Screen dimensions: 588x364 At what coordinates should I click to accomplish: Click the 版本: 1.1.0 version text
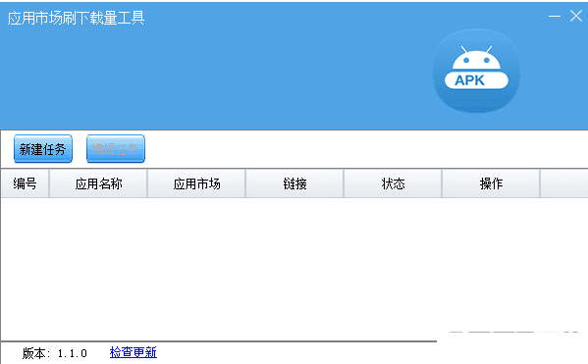click(x=55, y=353)
